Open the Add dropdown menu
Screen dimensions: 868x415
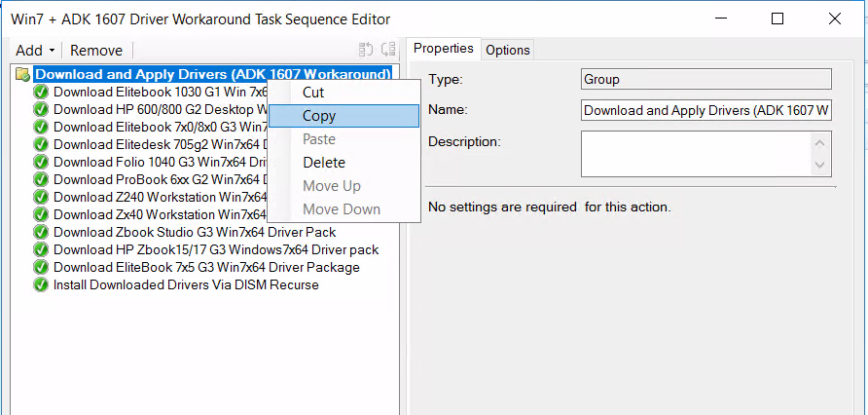click(x=35, y=50)
